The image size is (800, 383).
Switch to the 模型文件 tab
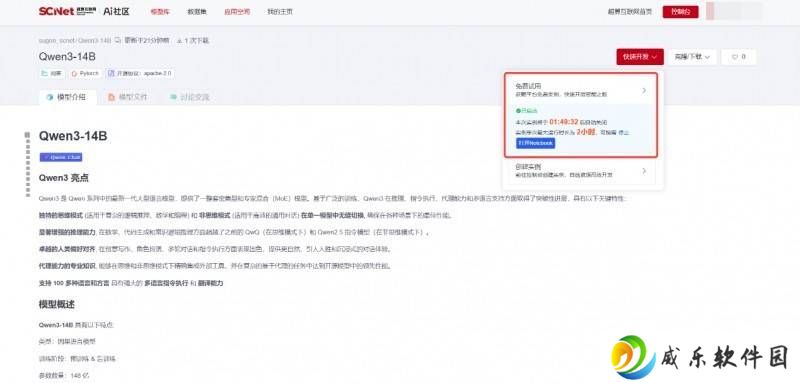tap(128, 97)
